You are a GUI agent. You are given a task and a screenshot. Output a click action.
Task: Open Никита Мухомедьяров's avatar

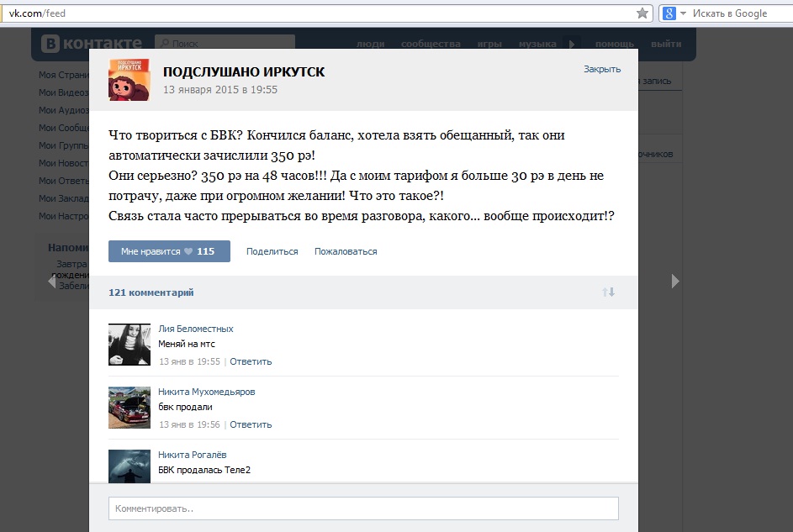click(130, 408)
